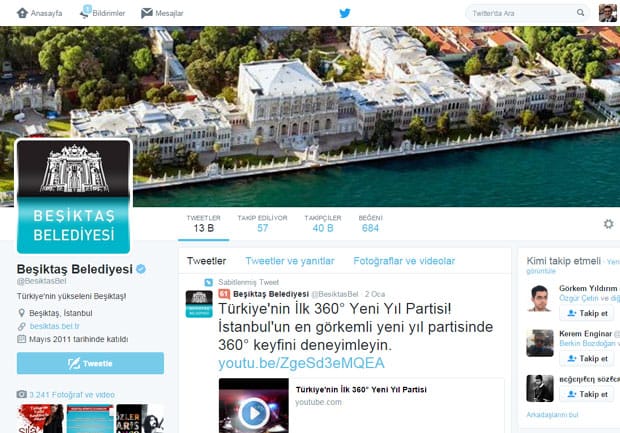The image size is (620, 433).
Task: Click calendar icon by Mayıs 2011 join date
Action: 21,339
